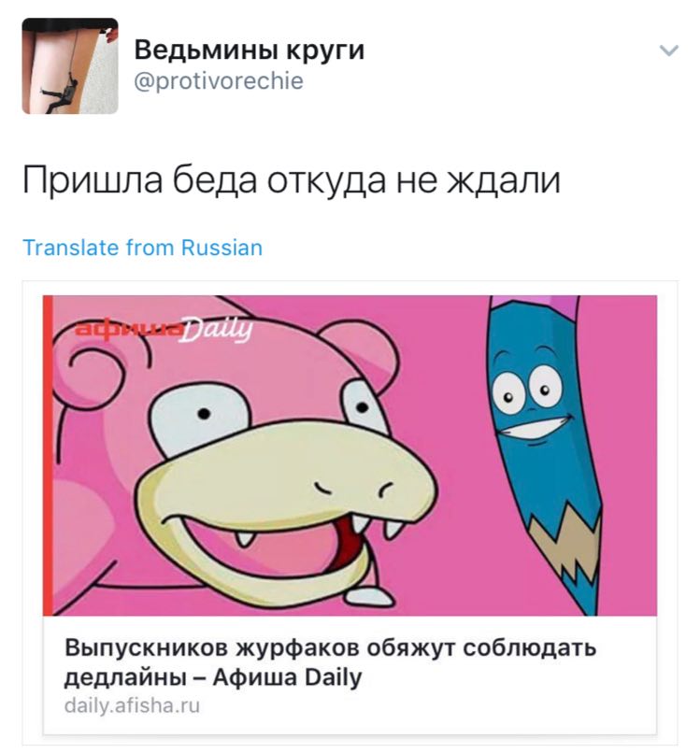700x753 pixels.
Task: Click the pencil character's smiling mouth
Action: tap(535, 426)
